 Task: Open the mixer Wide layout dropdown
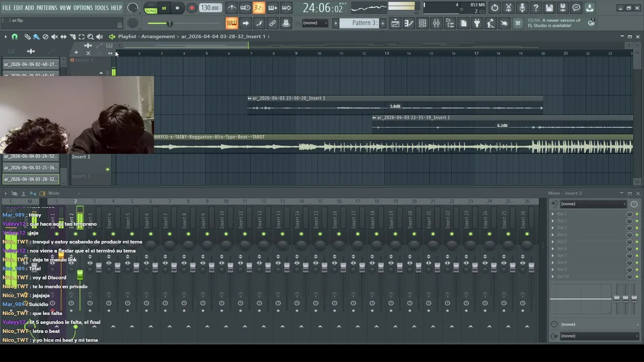click(54, 193)
